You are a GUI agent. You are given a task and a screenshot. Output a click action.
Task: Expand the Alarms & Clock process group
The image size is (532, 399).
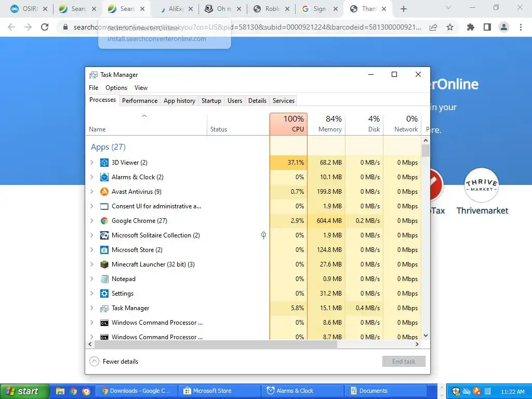(91, 177)
